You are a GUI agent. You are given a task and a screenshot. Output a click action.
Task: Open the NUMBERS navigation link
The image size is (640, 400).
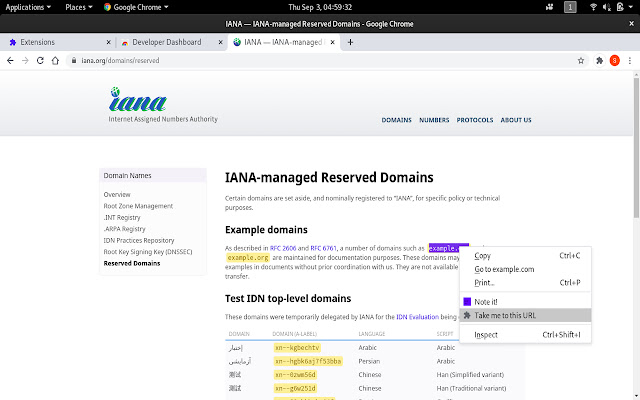(x=434, y=120)
